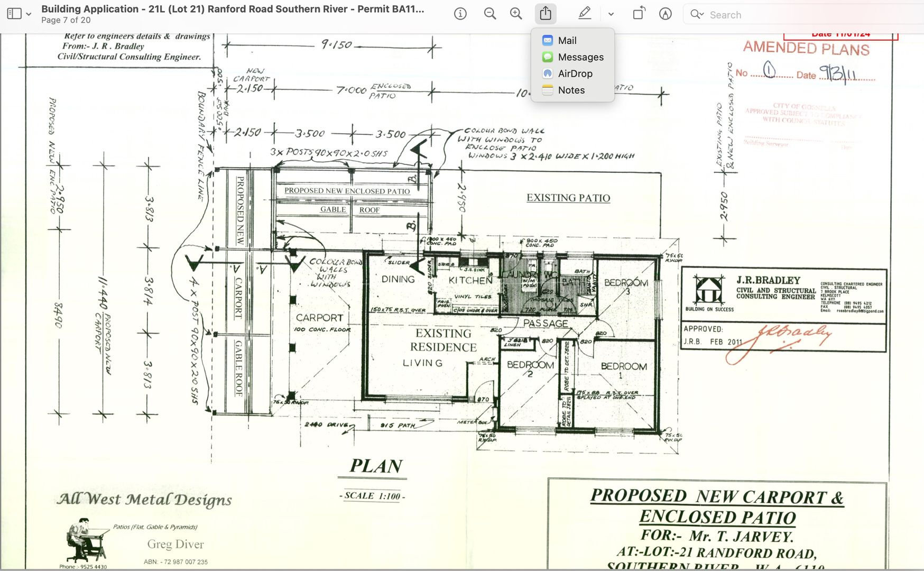
Task: Click the 'FOR:- Mr. T. JARVEY.' line
Action: coord(717,536)
